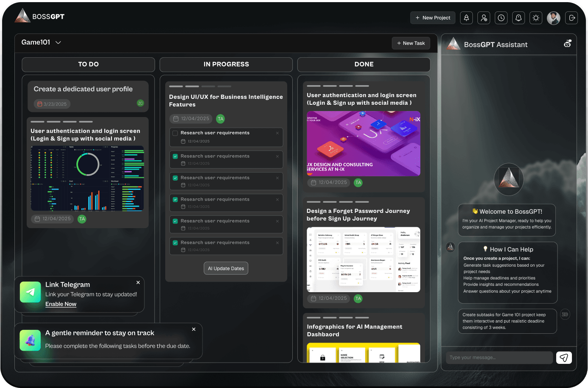Click the robot chat icon in Assistant header
This screenshot has height=388, width=588.
567,44
